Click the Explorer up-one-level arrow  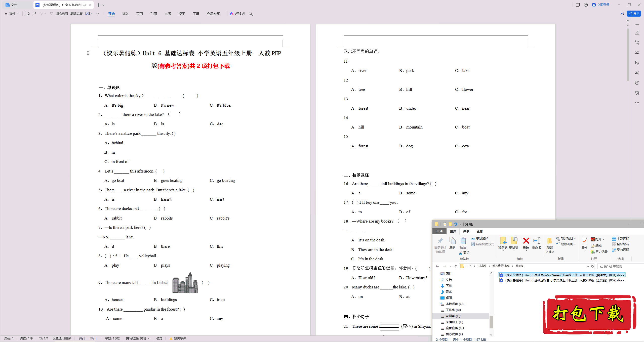pos(456,266)
